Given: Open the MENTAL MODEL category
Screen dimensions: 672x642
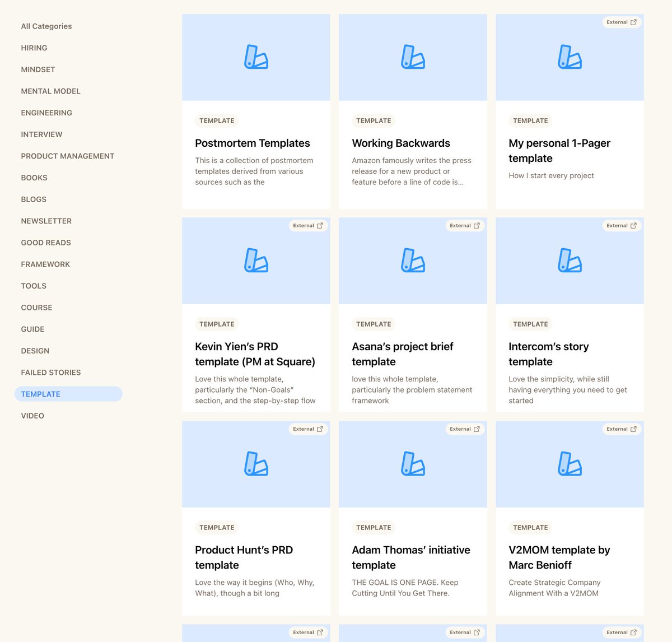Looking at the screenshot, I should (x=51, y=91).
